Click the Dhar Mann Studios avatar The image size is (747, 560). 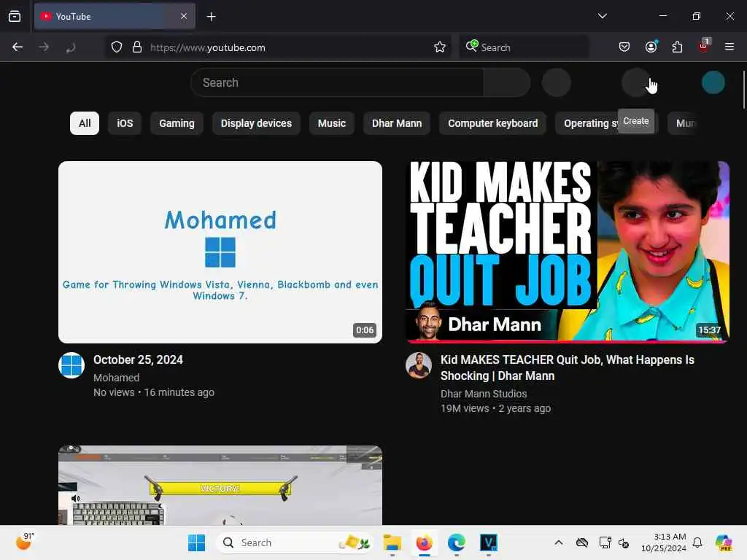[x=418, y=365]
